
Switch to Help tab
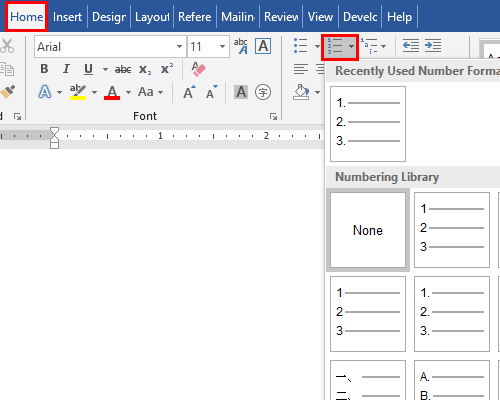(x=399, y=17)
